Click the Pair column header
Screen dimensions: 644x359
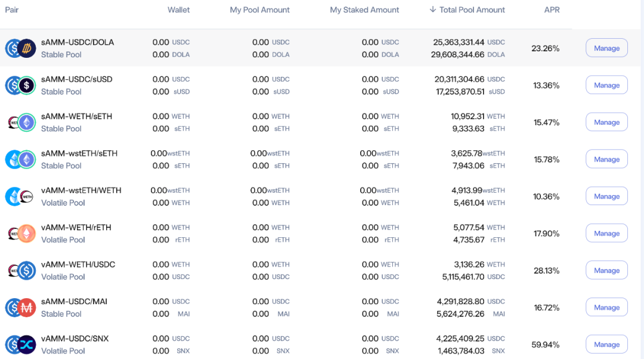click(11, 10)
